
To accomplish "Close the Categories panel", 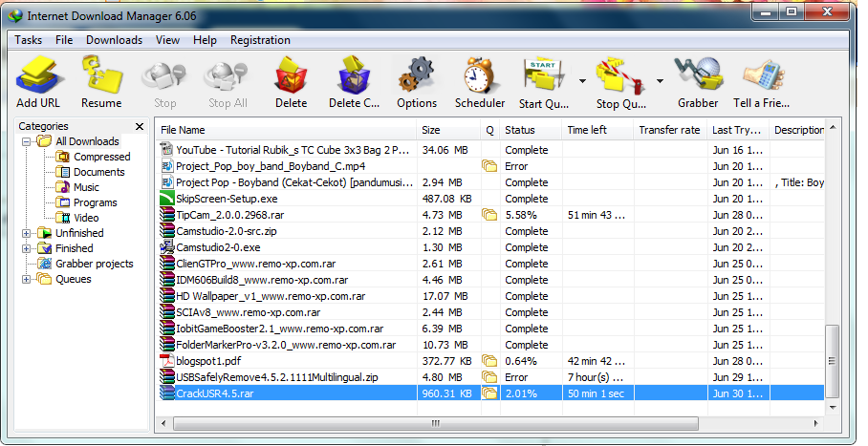I will pyautogui.click(x=140, y=127).
